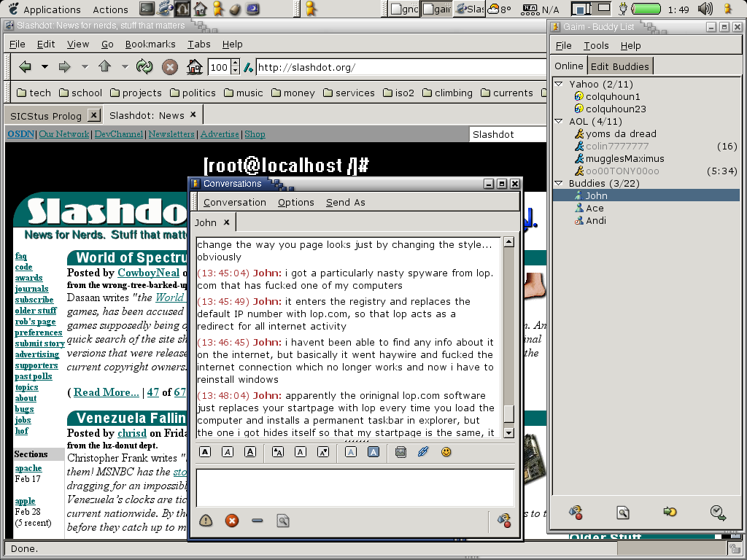Click the smaller font size icon
This screenshot has width=747, height=560.
coord(323,452)
